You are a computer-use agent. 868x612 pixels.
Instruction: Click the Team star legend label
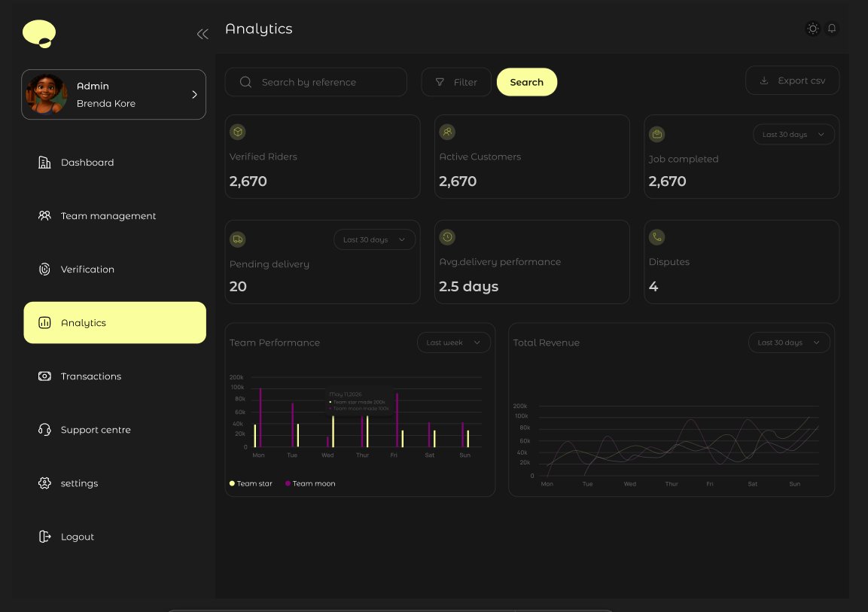[x=254, y=483]
